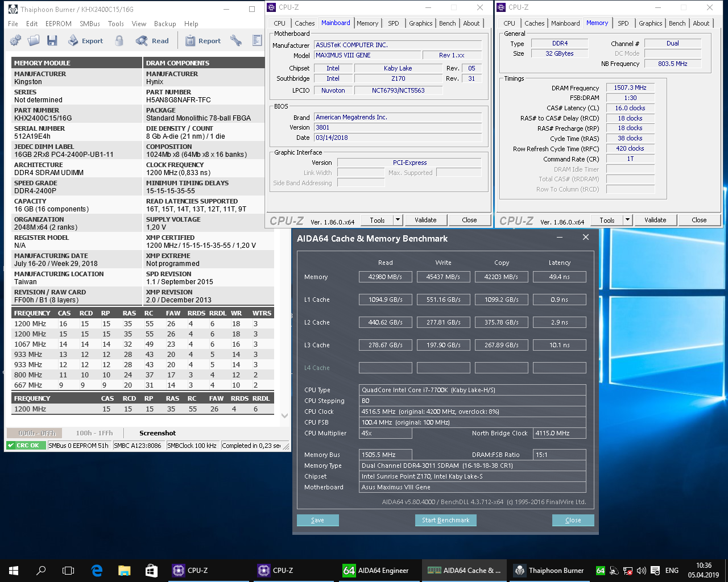Open SPD dump via folder icon
728x582 pixels.
34,40
